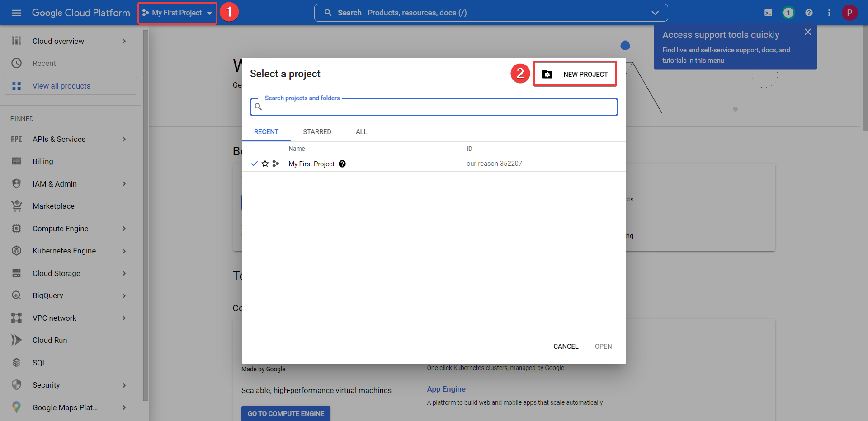Image resolution: width=868 pixels, height=421 pixels.
Task: Expand the Cloud overview submenu
Action: point(124,41)
